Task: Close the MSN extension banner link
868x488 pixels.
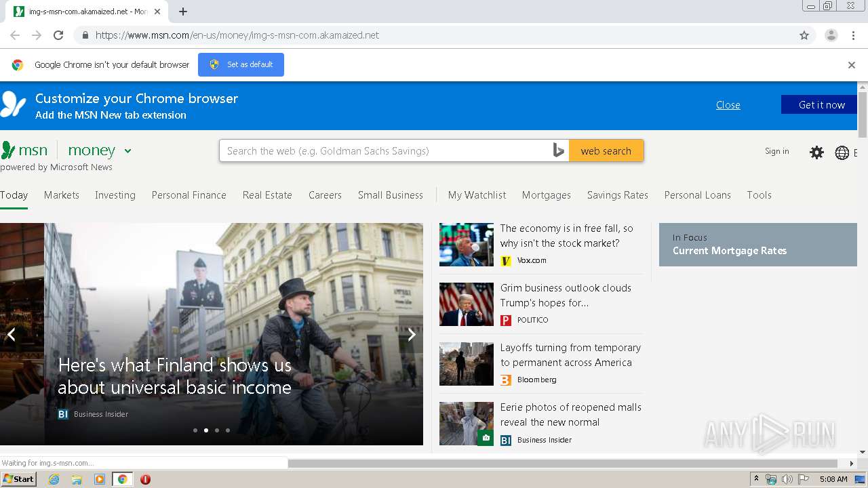Action: point(728,105)
